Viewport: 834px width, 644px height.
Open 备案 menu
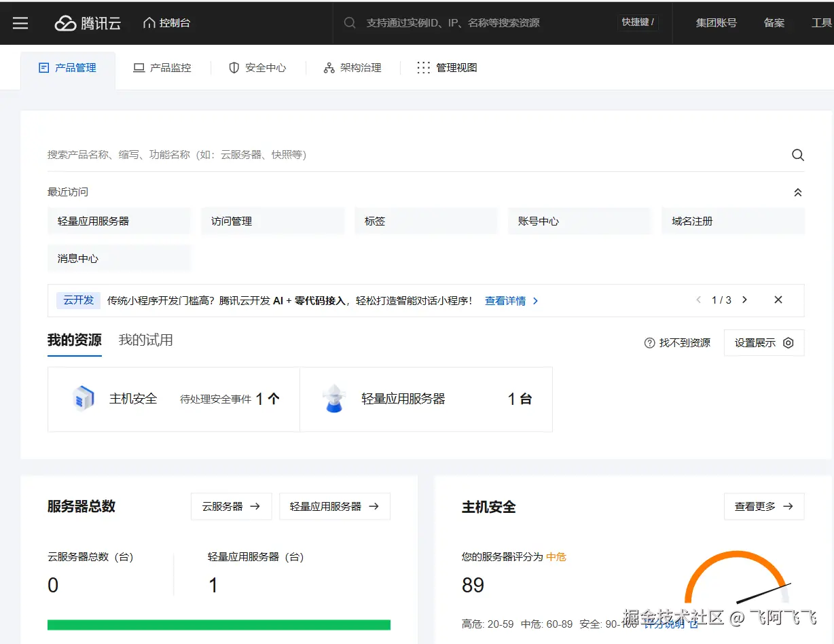pos(774,23)
